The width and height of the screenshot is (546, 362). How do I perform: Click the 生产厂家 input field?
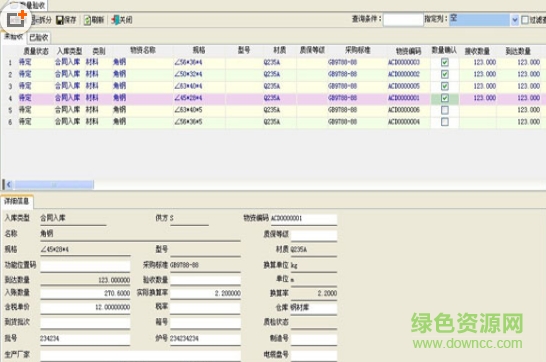(140, 355)
